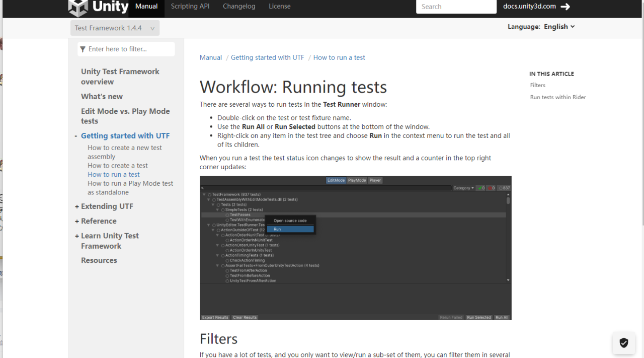
Task: Expand the Extending UTF section
Action: pyautogui.click(x=77, y=206)
